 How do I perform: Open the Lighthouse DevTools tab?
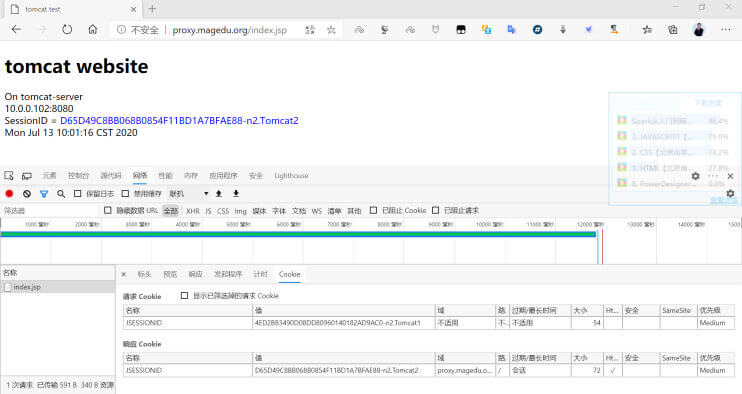[x=292, y=175]
